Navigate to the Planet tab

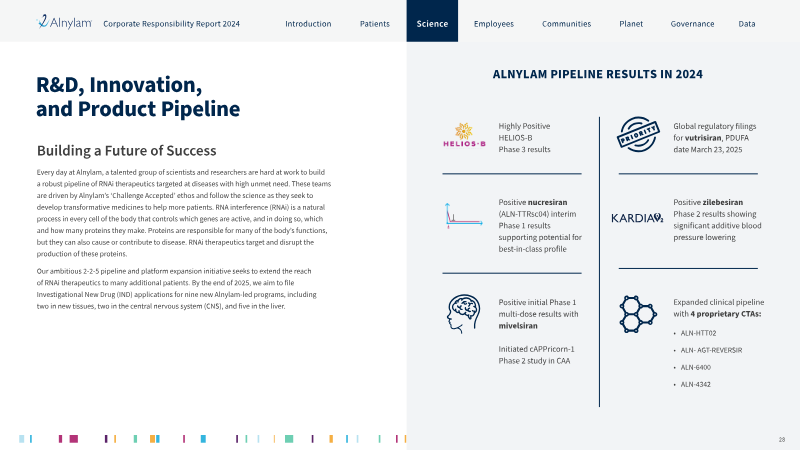631,23
